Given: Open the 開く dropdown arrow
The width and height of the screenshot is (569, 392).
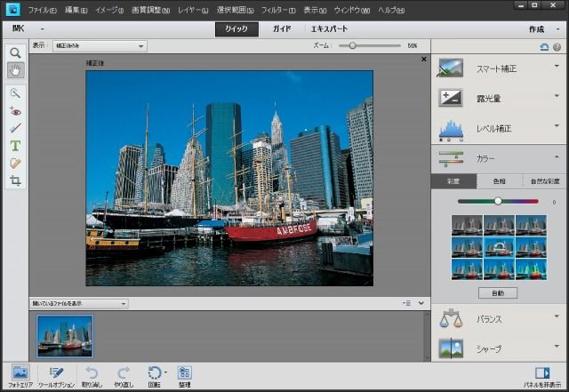Looking at the screenshot, I should click(43, 29).
